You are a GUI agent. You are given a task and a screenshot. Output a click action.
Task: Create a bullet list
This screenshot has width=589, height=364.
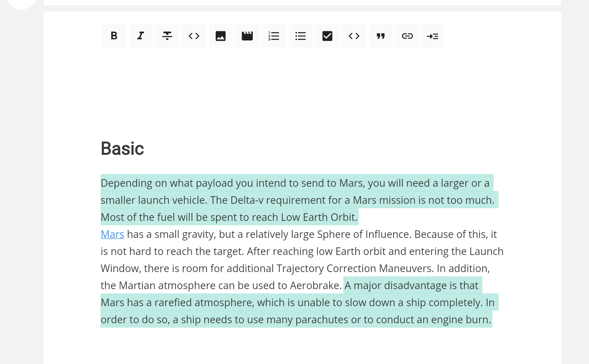coord(301,36)
